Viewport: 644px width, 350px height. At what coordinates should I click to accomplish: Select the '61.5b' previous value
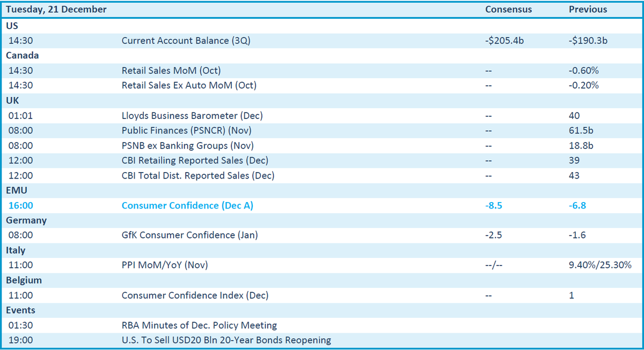point(581,130)
